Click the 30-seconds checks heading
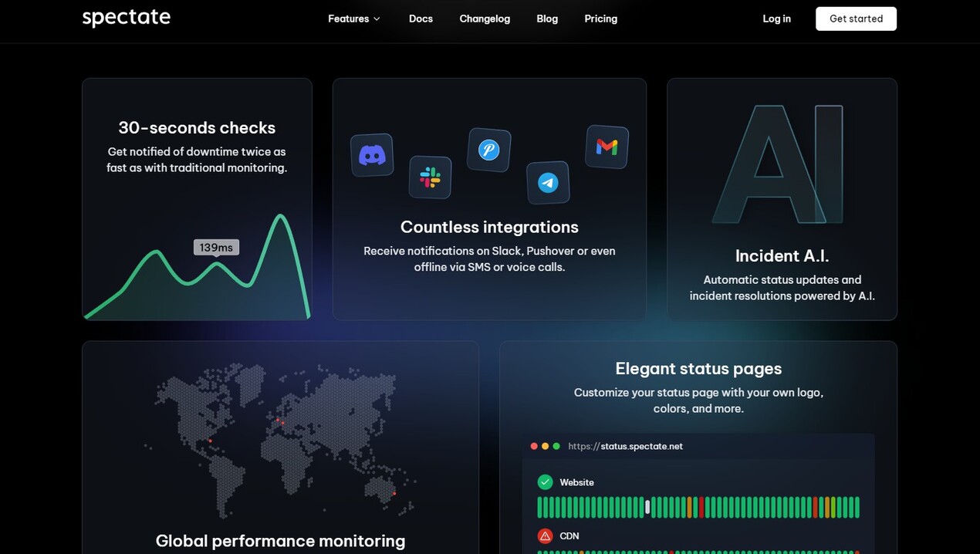980x554 pixels. [x=197, y=127]
